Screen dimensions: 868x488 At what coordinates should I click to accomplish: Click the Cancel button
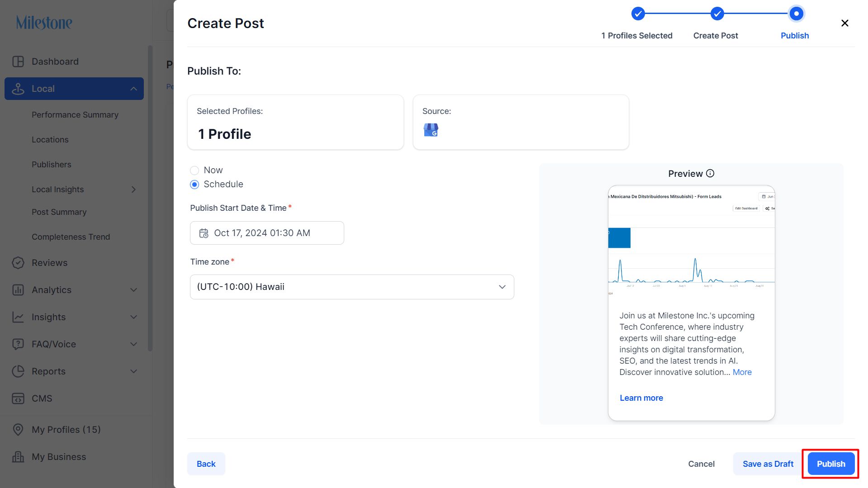[702, 464]
